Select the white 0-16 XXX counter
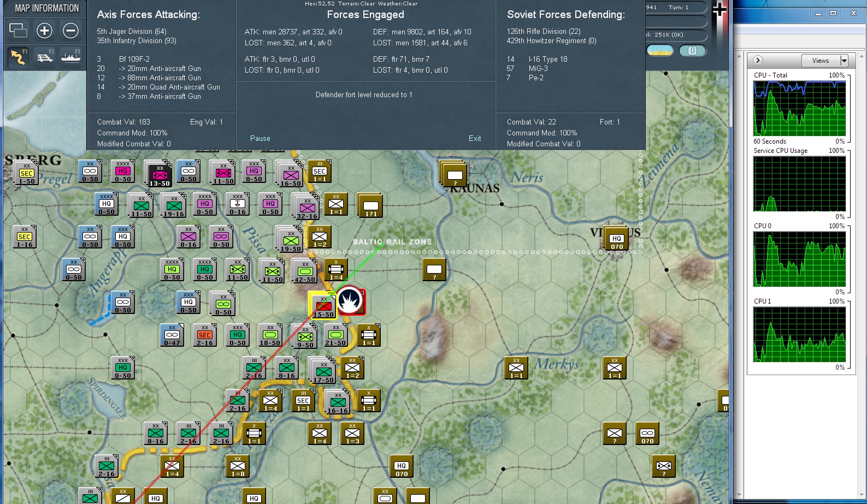Screen dimensions: 867x504 [238, 204]
